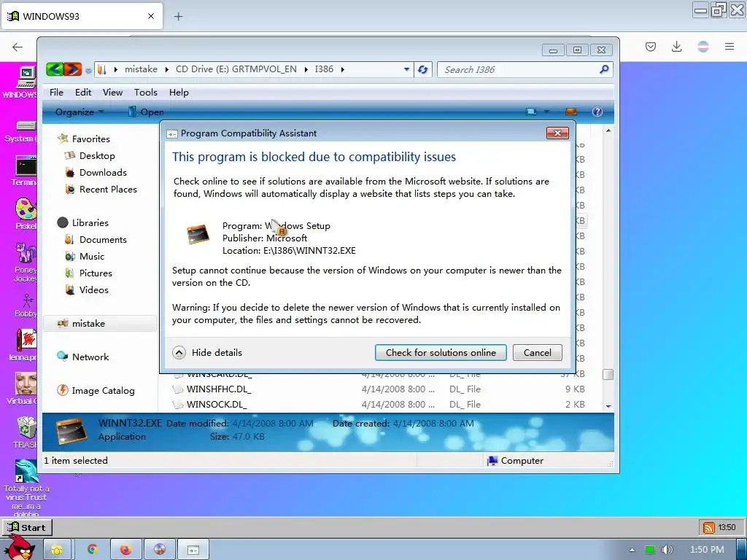This screenshot has height=560, width=747.
Task: Click the scroll down arrow of file list
Action: [608, 406]
